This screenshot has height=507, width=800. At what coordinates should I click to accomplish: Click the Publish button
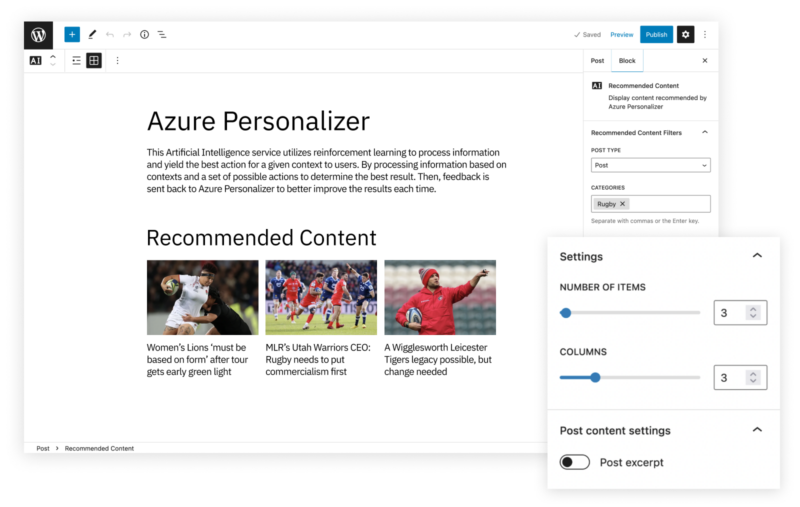point(656,35)
